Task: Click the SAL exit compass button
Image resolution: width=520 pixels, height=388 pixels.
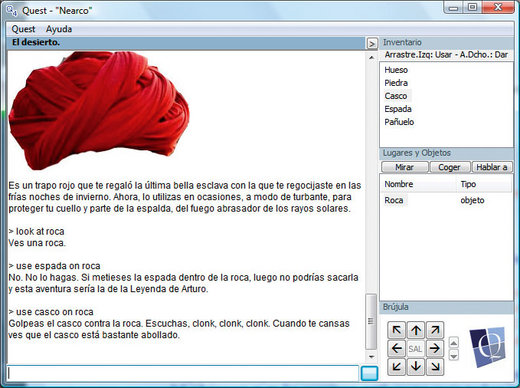Action: tap(416, 349)
